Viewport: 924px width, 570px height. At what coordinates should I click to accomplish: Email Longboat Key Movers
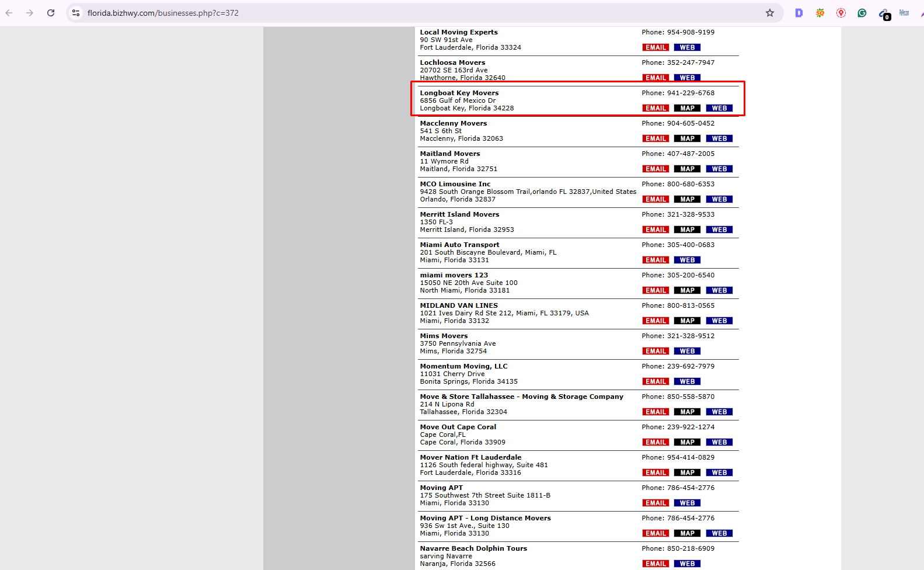pos(655,109)
